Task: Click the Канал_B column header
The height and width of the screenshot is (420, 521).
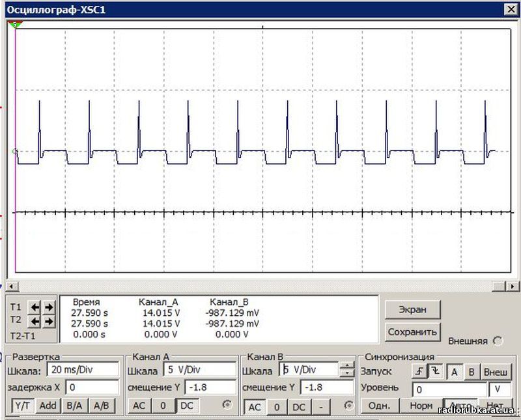Action: click(x=229, y=302)
